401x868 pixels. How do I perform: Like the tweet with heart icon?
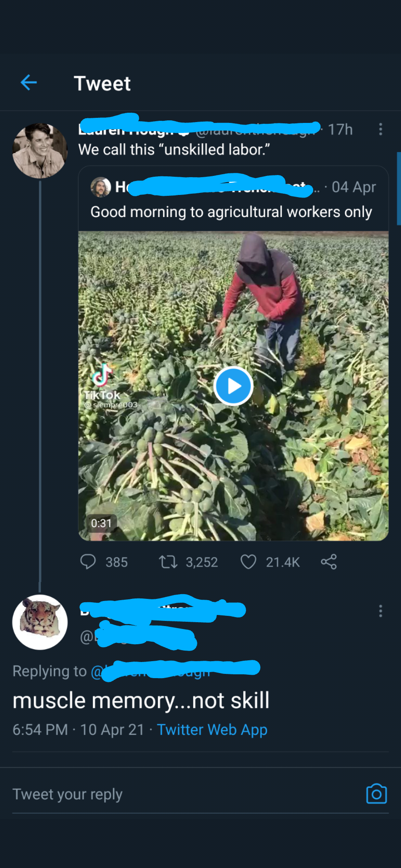point(248,562)
